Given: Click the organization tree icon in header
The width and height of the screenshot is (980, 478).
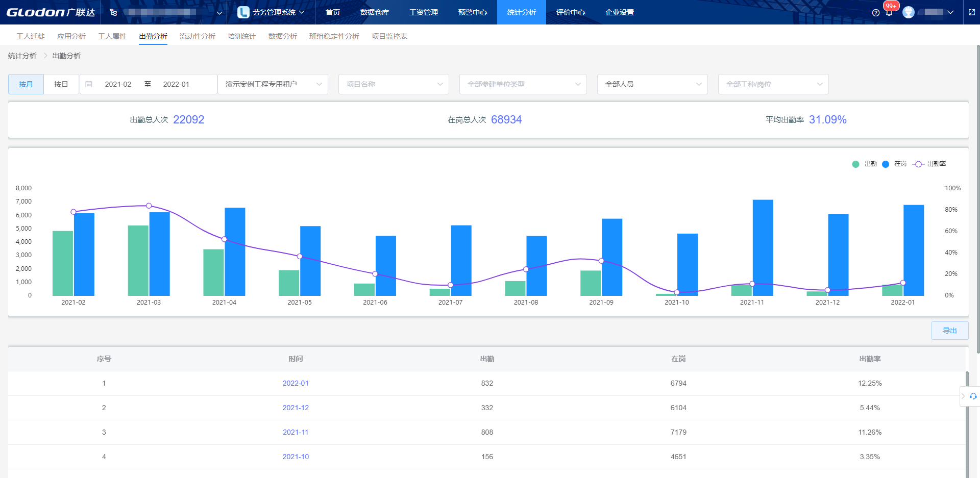Looking at the screenshot, I should (113, 12).
